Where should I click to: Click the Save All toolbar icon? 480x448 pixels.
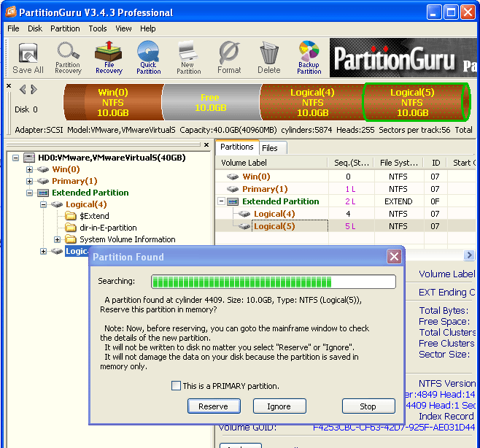[x=28, y=58]
